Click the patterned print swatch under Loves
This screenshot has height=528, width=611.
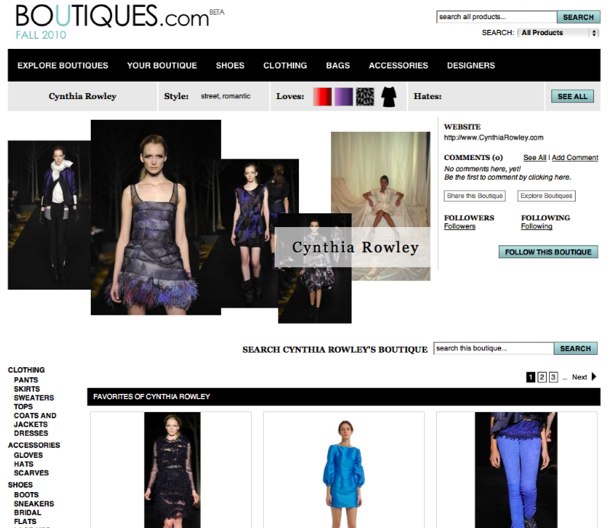(x=365, y=97)
